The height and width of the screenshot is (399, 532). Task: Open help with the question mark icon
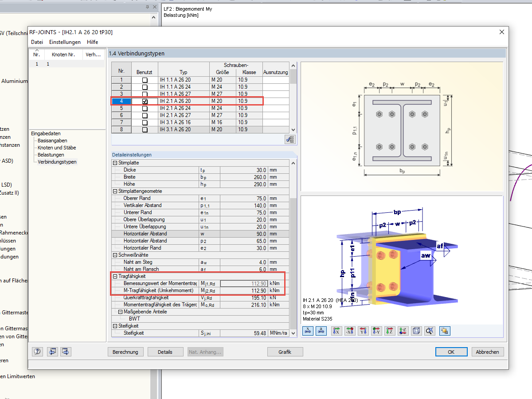pyautogui.click(x=38, y=352)
